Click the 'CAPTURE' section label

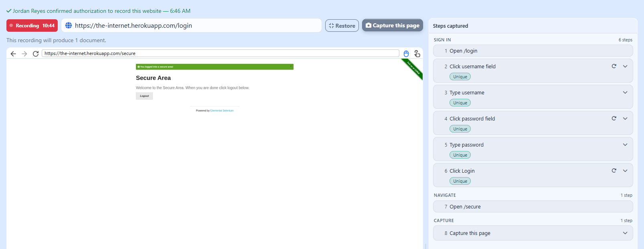tap(444, 220)
